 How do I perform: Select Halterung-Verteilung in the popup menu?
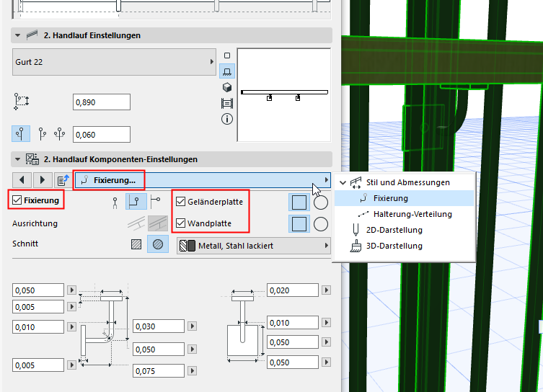(404, 214)
